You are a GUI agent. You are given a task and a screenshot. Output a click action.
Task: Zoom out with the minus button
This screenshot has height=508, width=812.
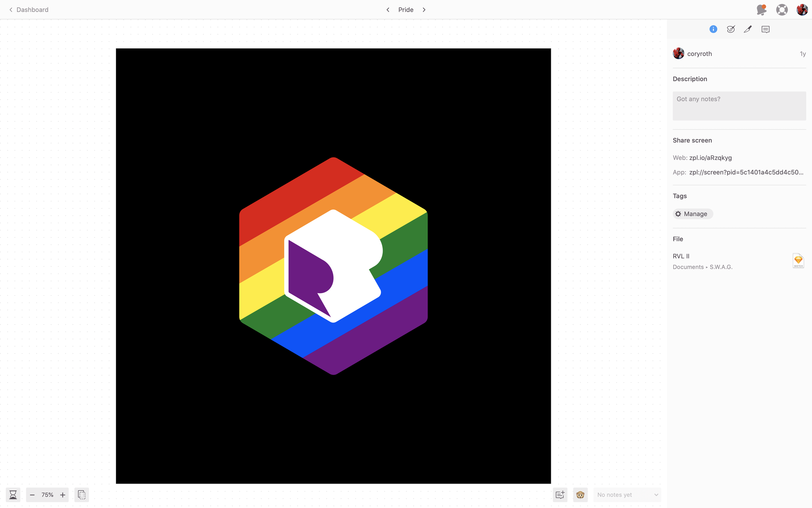32,495
